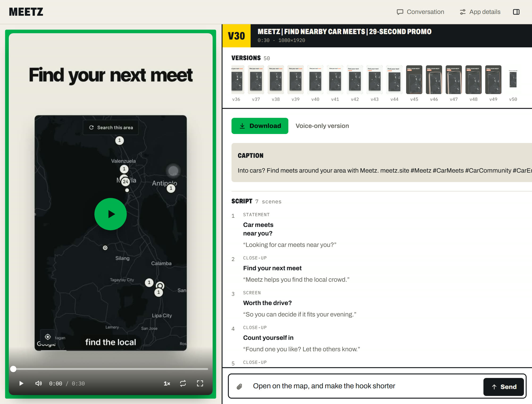Download the video
This screenshot has height=404, width=532.
[260, 126]
